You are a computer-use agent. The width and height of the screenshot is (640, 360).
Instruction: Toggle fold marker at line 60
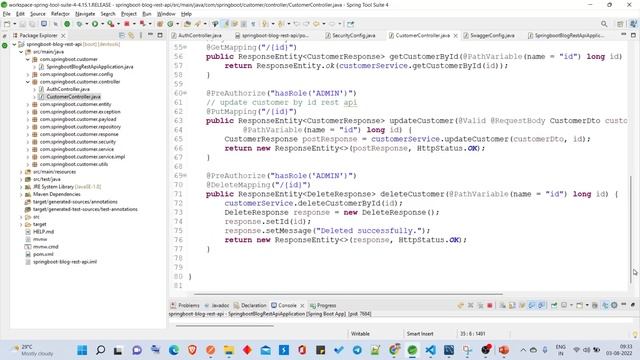click(x=185, y=93)
